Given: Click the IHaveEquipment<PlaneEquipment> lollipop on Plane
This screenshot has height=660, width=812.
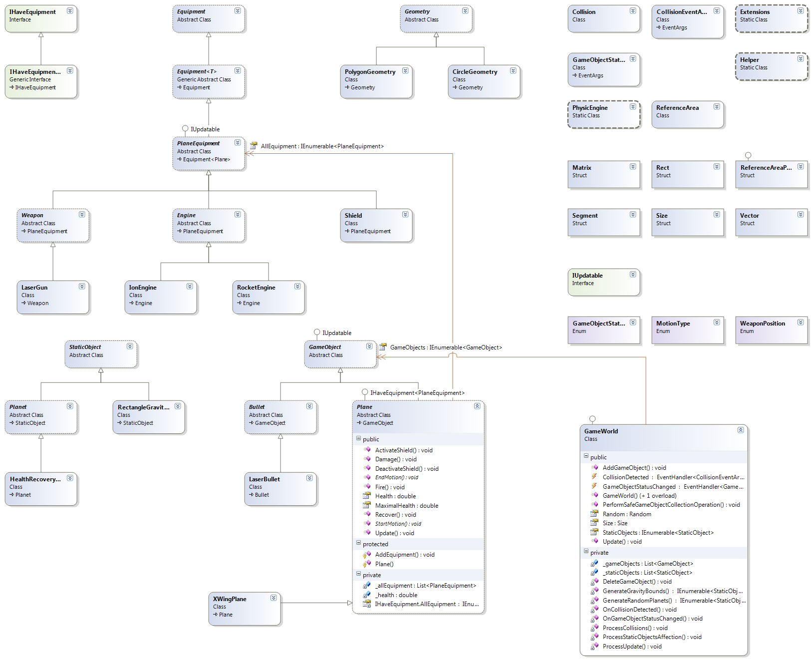Looking at the screenshot, I should click(365, 392).
